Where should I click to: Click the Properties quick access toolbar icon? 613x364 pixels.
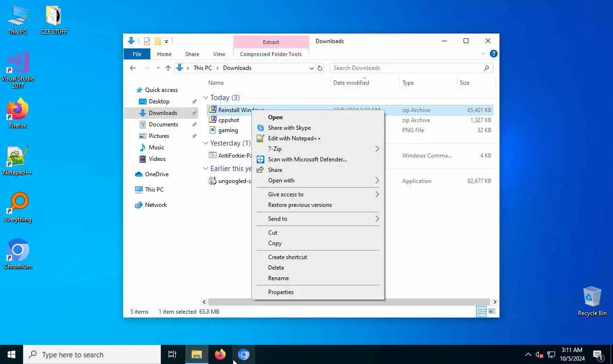coord(147,41)
